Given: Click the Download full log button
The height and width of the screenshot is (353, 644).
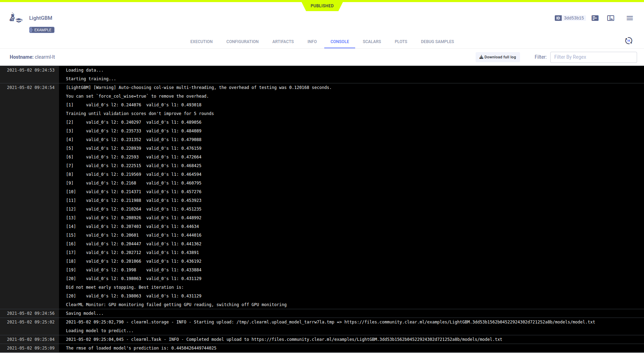Looking at the screenshot, I should point(497,57).
